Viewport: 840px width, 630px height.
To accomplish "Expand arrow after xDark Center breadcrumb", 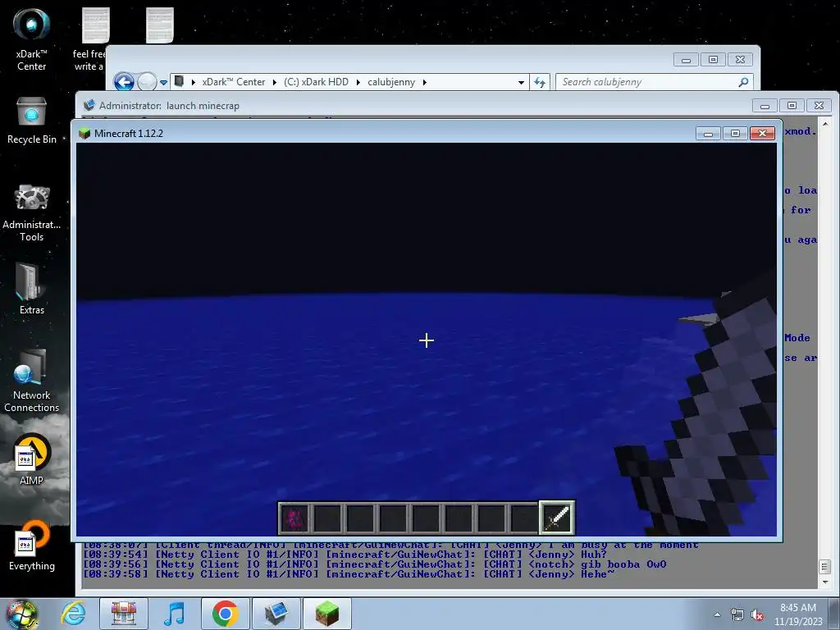I will tap(274, 83).
